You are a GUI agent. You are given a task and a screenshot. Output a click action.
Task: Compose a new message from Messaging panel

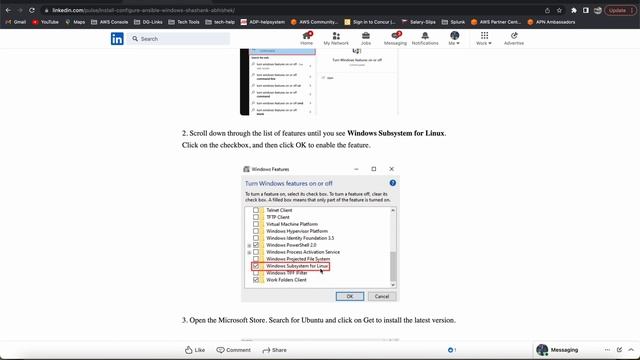(619, 350)
